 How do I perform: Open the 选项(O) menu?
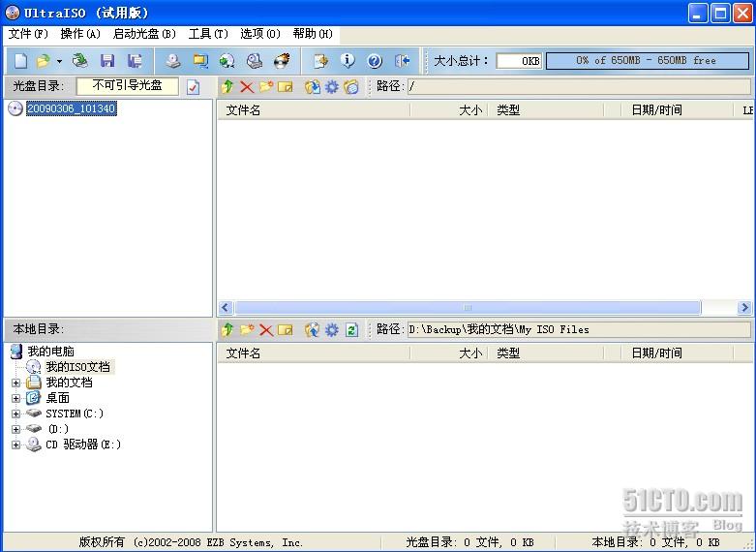point(260,34)
